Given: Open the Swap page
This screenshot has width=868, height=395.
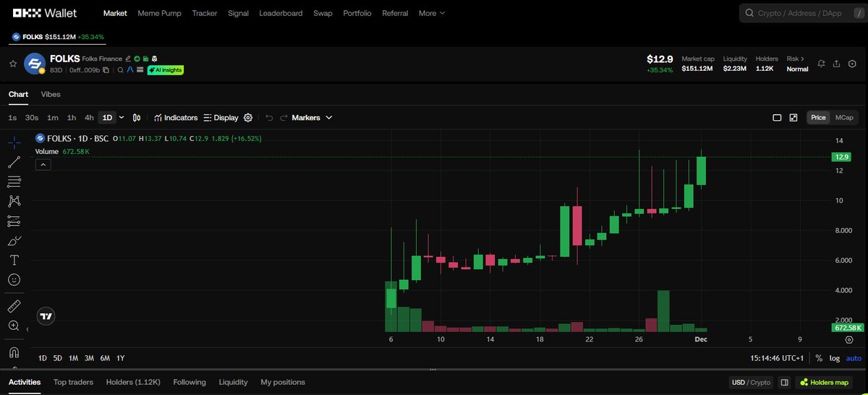Looking at the screenshot, I should click(323, 13).
